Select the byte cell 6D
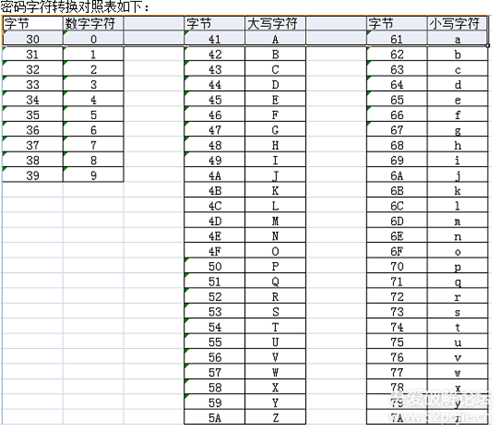Screen dimensions: 500x432 pos(397,221)
